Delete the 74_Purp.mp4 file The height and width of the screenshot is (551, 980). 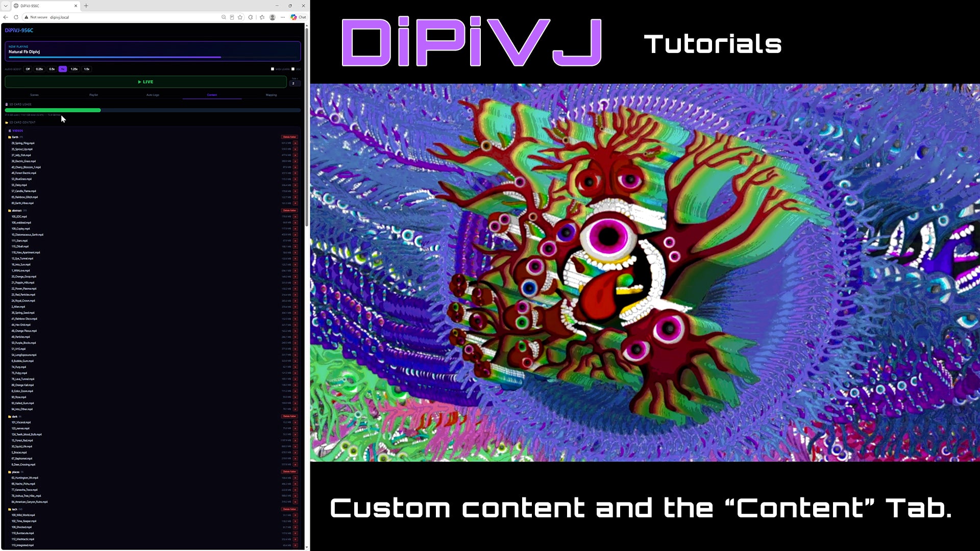(295, 367)
